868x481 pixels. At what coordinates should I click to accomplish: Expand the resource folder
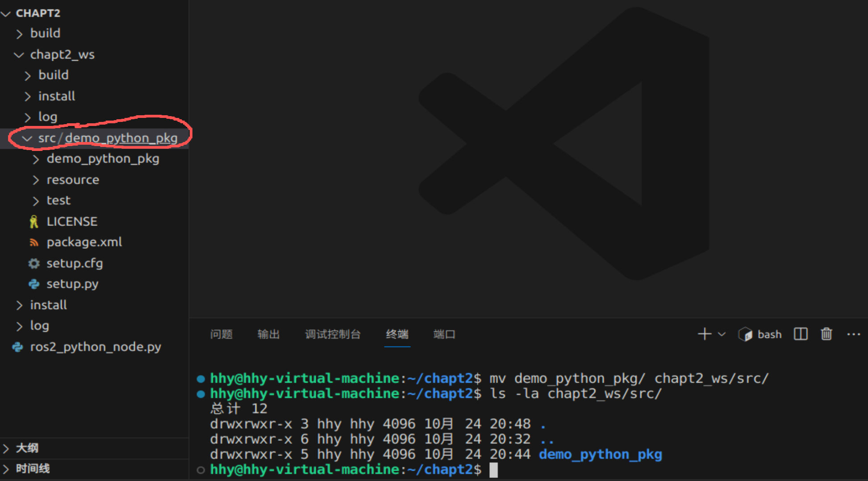[36, 180]
